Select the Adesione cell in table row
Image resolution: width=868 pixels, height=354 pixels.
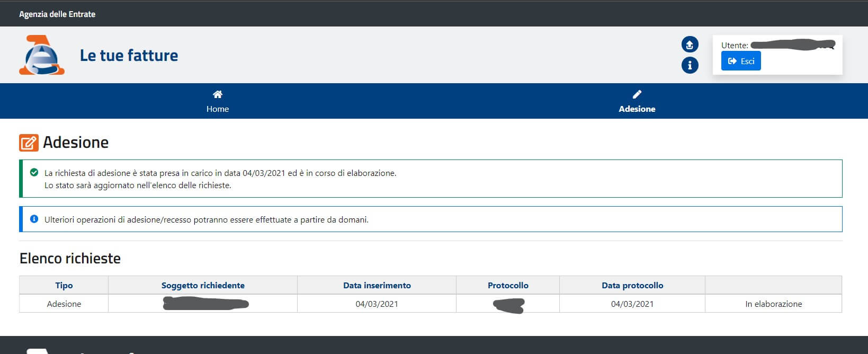(64, 304)
